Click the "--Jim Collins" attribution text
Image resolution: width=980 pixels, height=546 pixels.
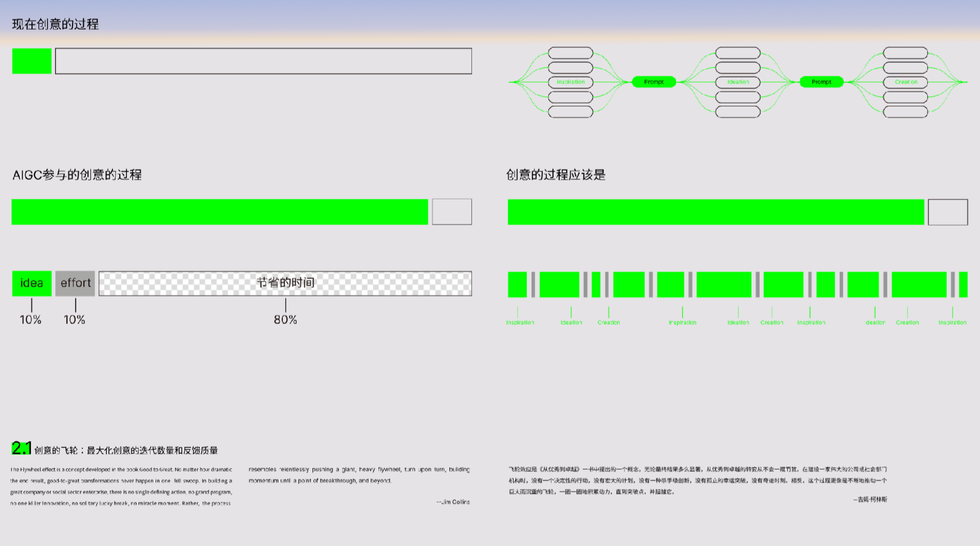tap(453, 502)
